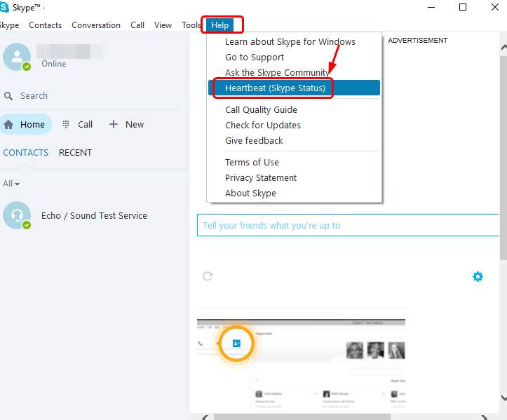Click the Search contacts field
The image size is (507, 420).
pos(90,96)
